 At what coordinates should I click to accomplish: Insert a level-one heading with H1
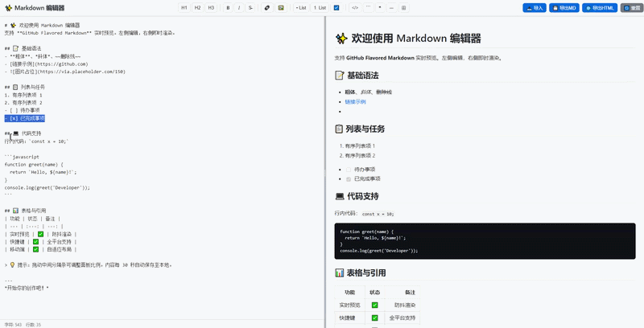tap(184, 7)
